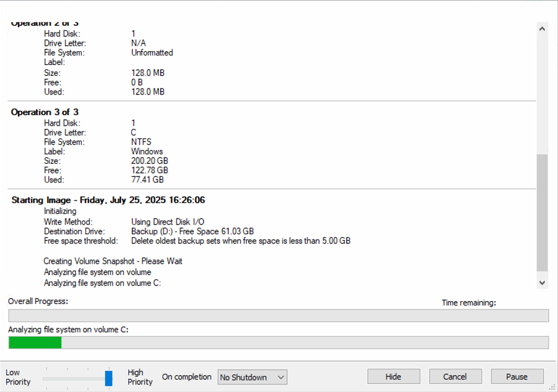This screenshot has width=558, height=392.
Task: Click Creating Volume Snapshot status line
Action: pos(113,261)
